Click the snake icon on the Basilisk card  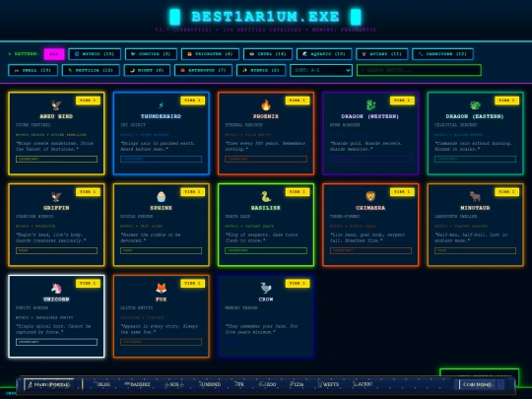click(266, 196)
